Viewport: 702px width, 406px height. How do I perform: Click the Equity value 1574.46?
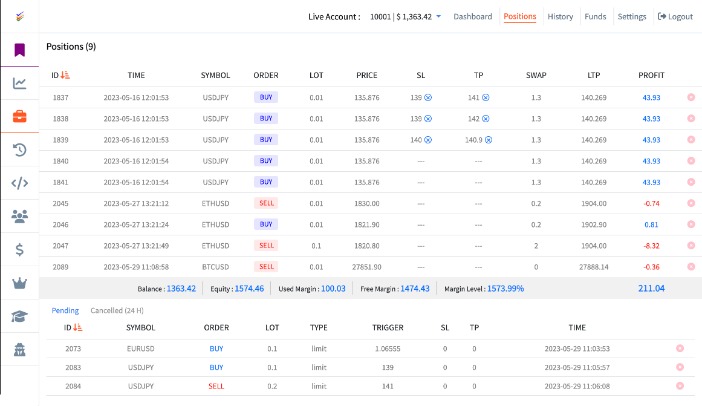[x=249, y=289]
